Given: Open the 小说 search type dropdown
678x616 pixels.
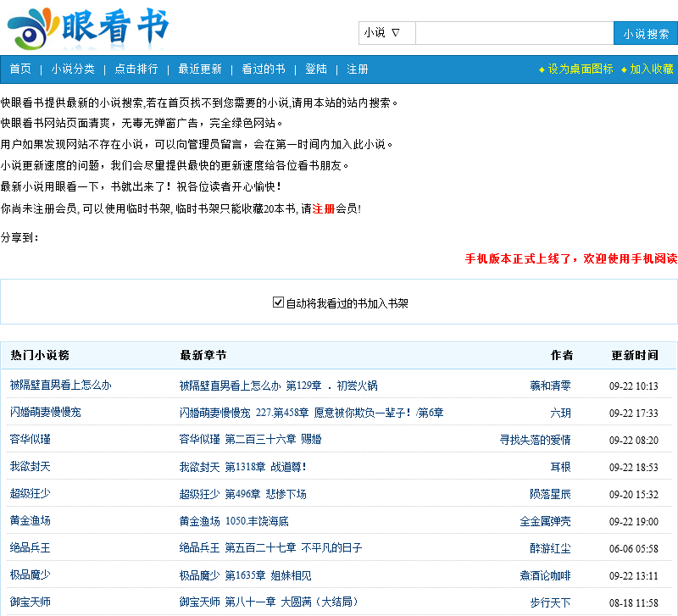Looking at the screenshot, I should pos(386,33).
